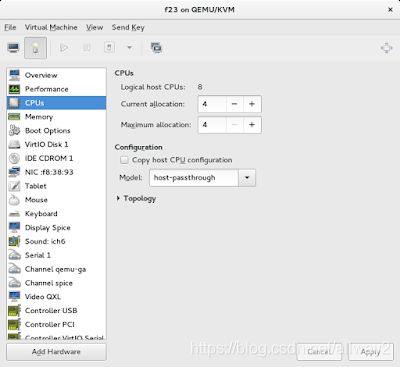Power on the virtual machine play icon
The image size is (400, 367).
[x=64, y=48]
